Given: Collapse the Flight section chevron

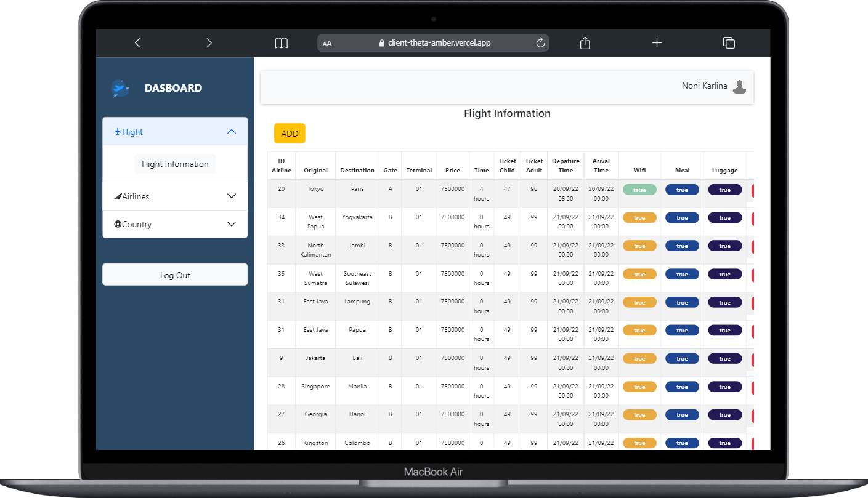Looking at the screenshot, I should [232, 131].
